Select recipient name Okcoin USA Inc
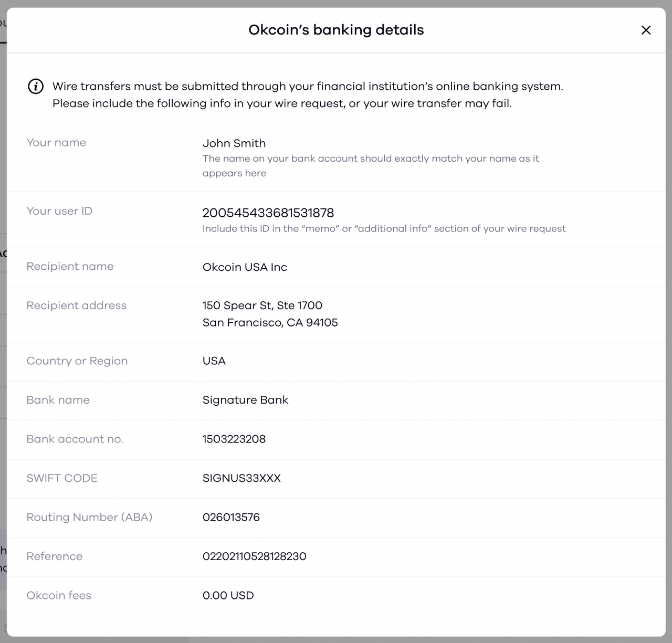This screenshot has height=643, width=672. 245,267
